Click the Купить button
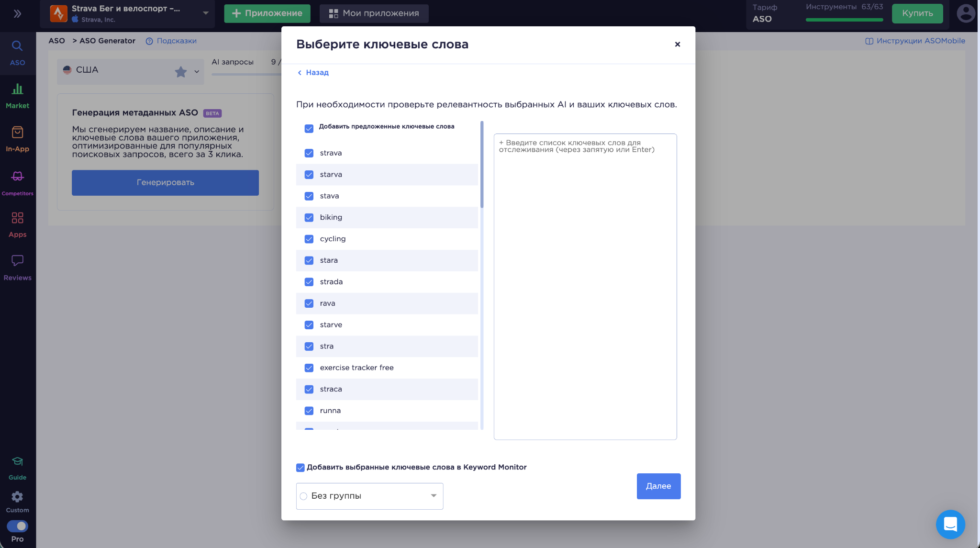 [x=917, y=13]
